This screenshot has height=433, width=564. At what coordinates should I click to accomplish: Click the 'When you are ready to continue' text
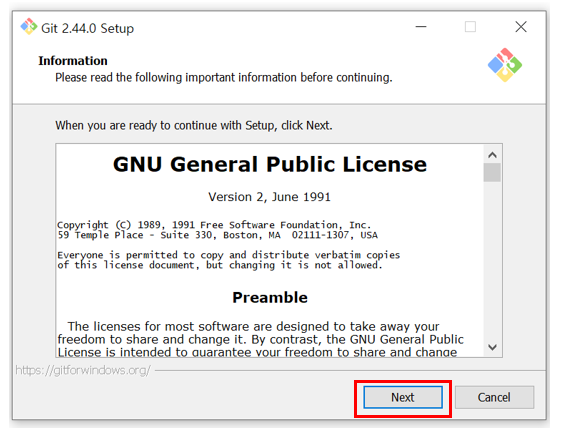click(194, 126)
